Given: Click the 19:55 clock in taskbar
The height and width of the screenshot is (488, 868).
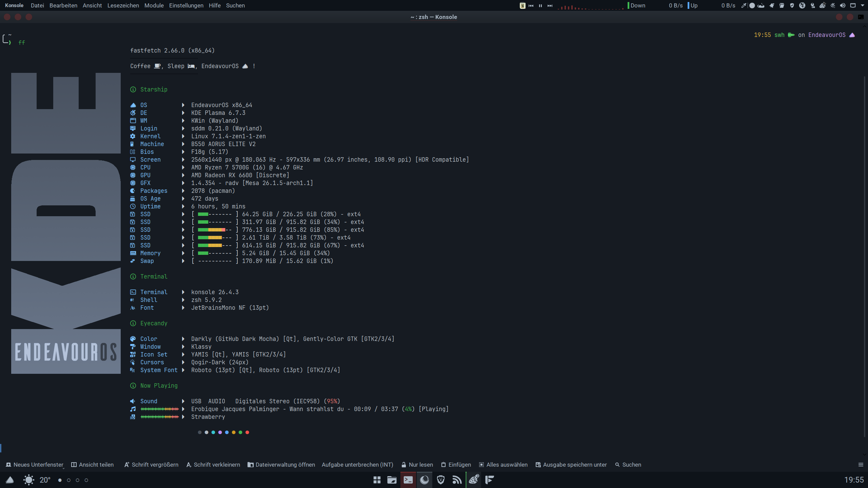Looking at the screenshot, I should point(854,480).
